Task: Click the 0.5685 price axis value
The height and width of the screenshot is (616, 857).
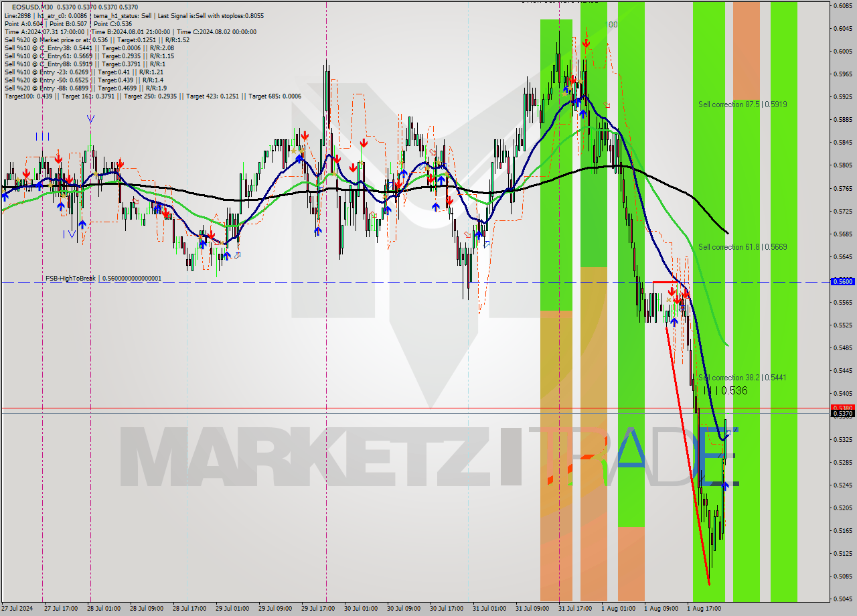Action: [843, 234]
